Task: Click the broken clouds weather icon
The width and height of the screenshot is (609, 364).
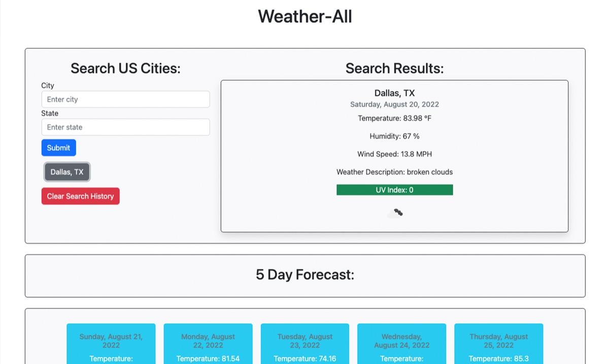Action: tap(395, 213)
